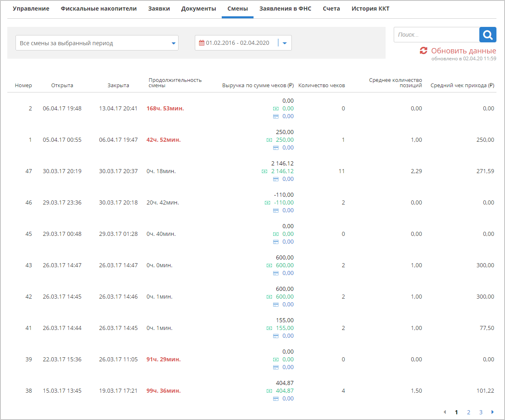Open the Фискальные накопители tab
Viewport: 505px width, 420px height.
(99, 9)
